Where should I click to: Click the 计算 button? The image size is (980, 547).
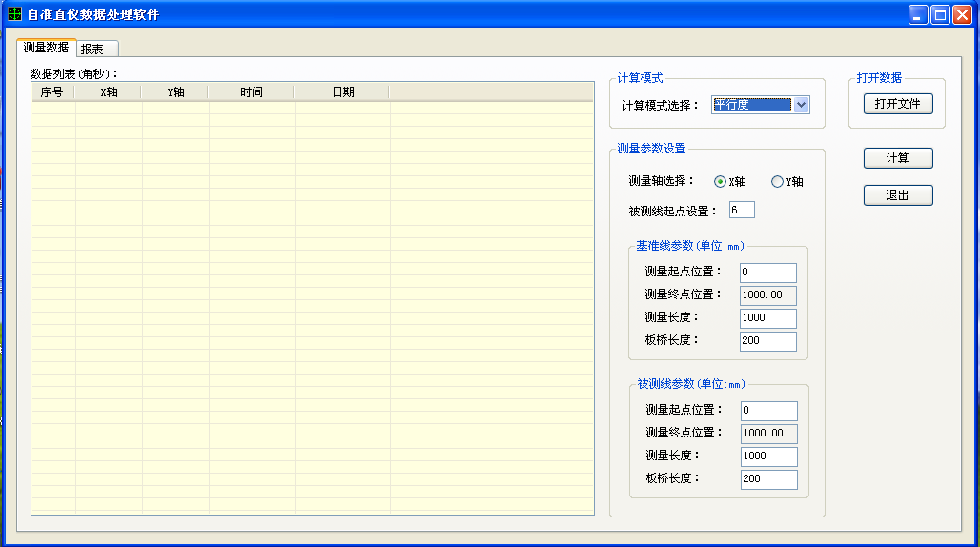pyautogui.click(x=898, y=158)
